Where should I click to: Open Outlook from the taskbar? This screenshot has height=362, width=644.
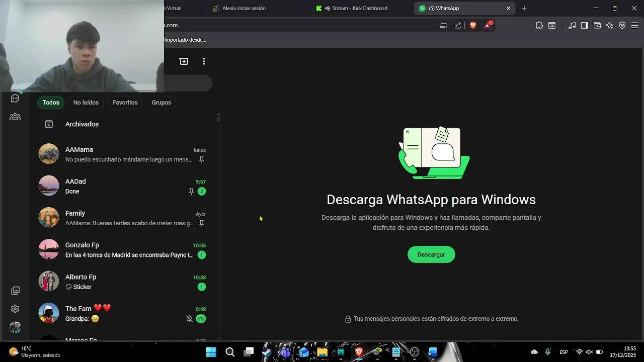[303, 352]
